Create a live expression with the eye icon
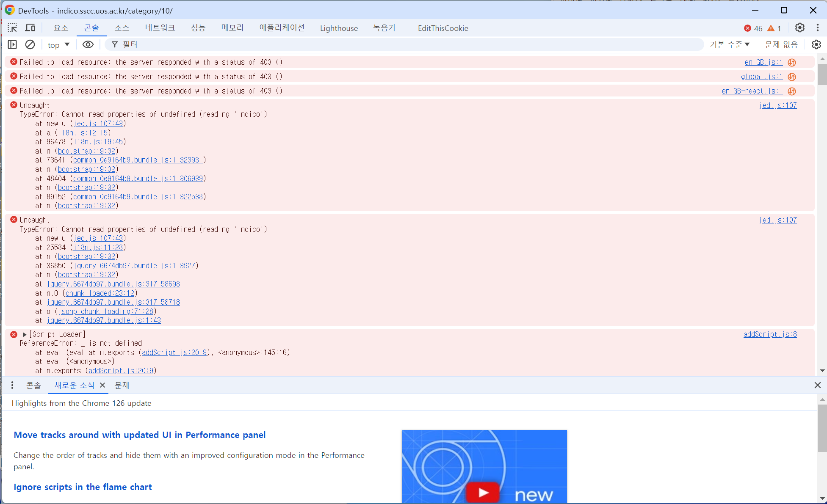 pyautogui.click(x=88, y=44)
